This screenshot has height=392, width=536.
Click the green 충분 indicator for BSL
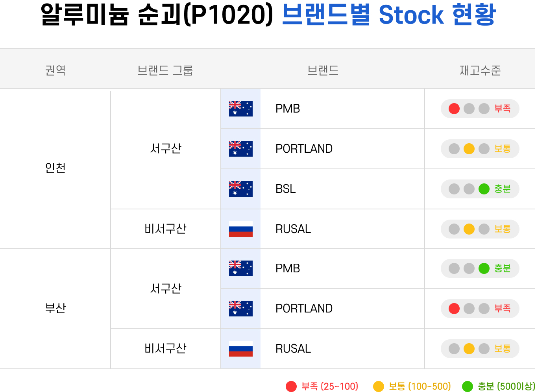[484, 189]
